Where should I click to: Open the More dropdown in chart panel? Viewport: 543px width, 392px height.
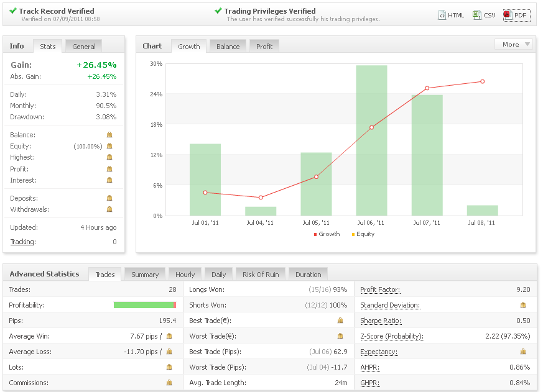[514, 44]
